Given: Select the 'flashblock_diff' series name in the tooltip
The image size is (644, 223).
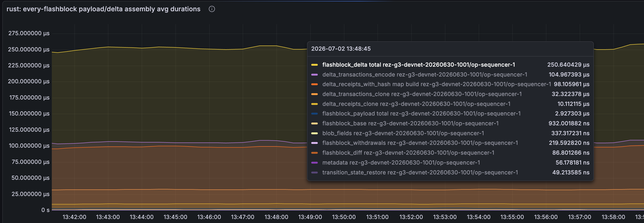Looking at the screenshot, I should [x=408, y=153].
